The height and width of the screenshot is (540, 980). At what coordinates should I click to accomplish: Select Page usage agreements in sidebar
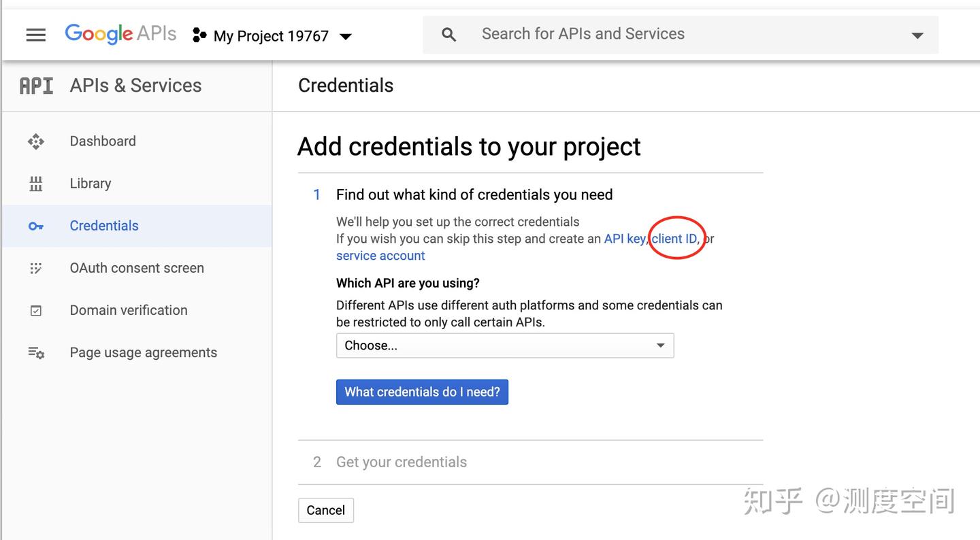tap(143, 353)
